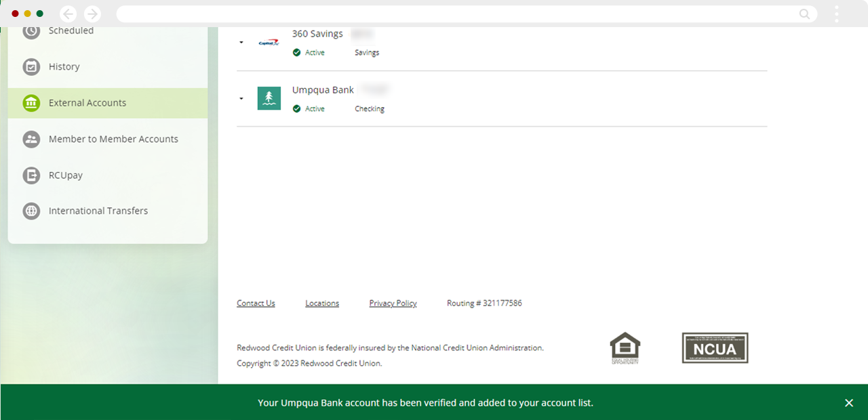Click the Savings account type label
This screenshot has width=868, height=420.
[x=367, y=53]
